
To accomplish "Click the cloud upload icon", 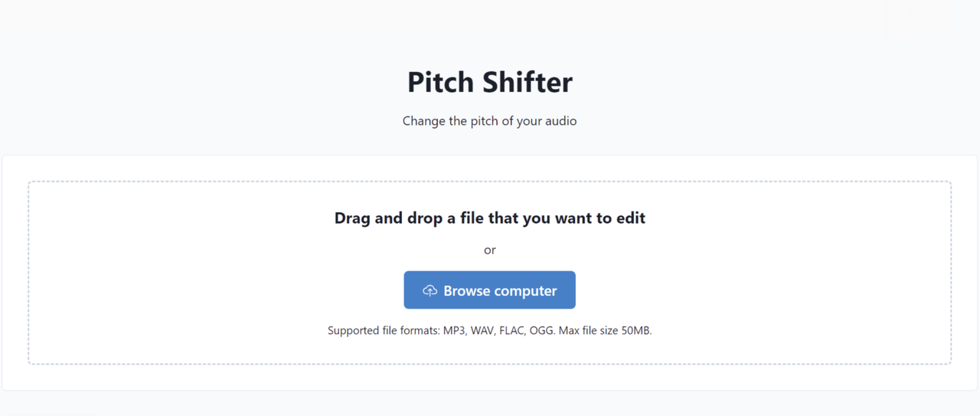I will pos(430,290).
